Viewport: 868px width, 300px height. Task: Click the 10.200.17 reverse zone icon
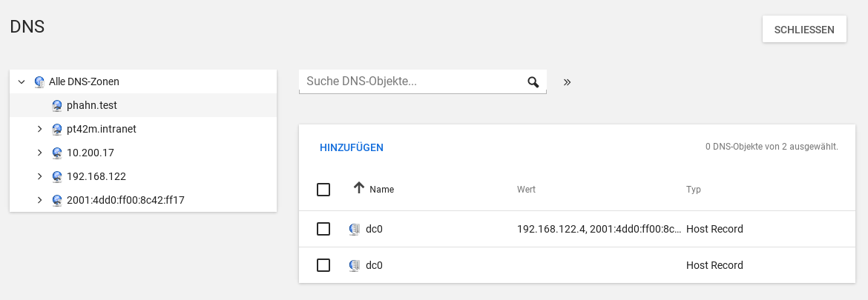(x=57, y=153)
